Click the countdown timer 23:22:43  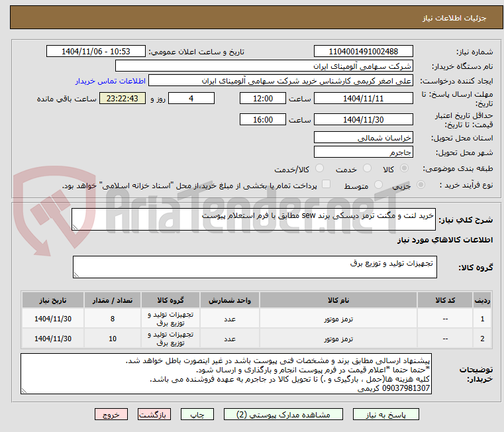click(x=122, y=98)
